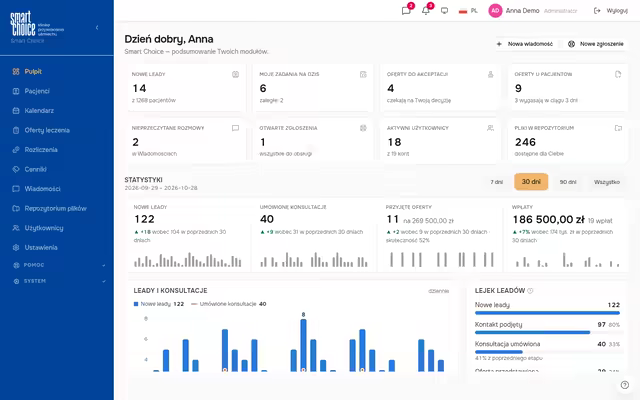Click the Wyloguj logout button
Image resolution: width=640 pixels, height=400 pixels.
(x=611, y=11)
